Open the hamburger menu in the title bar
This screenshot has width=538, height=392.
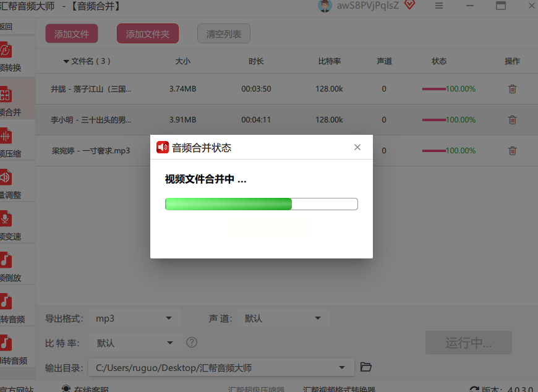[439, 6]
